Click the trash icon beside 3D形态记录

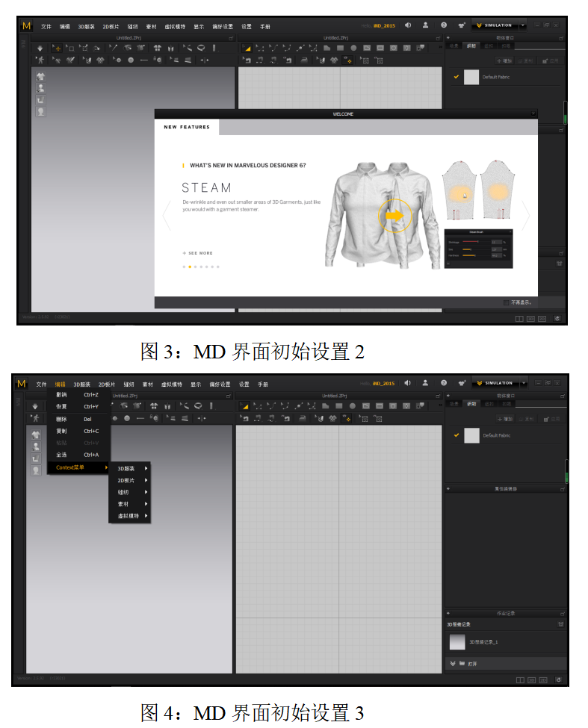(x=560, y=624)
